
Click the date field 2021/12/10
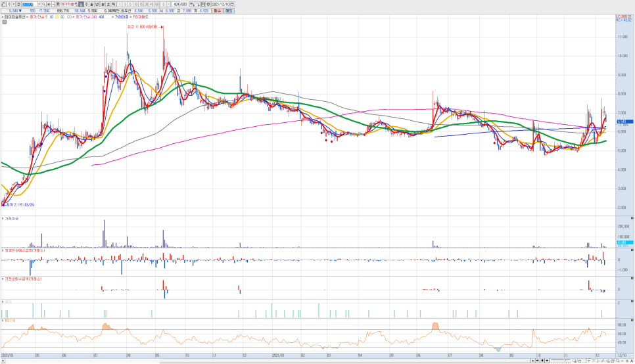(x=220, y=4)
